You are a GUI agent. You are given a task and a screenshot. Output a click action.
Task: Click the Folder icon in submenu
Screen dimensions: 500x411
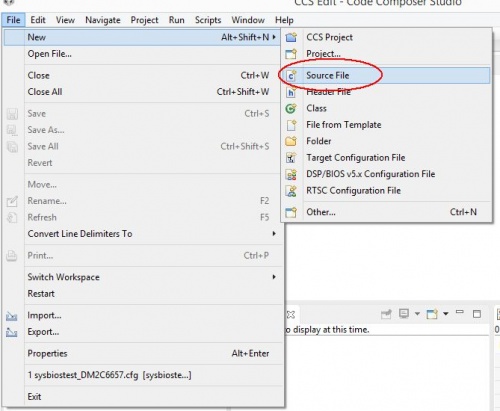point(291,141)
